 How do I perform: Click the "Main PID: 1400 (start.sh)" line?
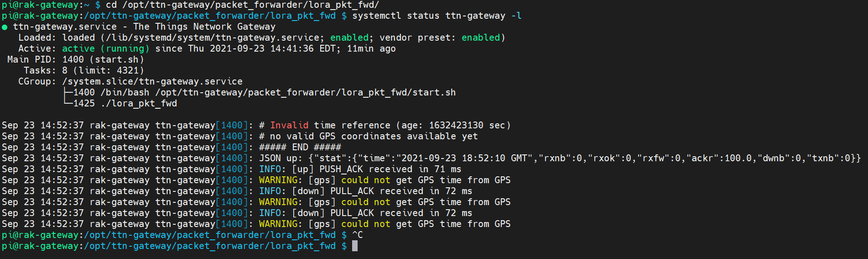(x=76, y=59)
